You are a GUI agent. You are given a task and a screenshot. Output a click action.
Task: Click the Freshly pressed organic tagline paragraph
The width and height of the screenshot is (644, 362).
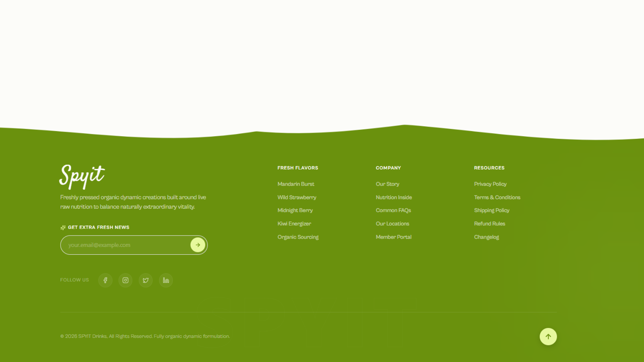[x=133, y=202]
